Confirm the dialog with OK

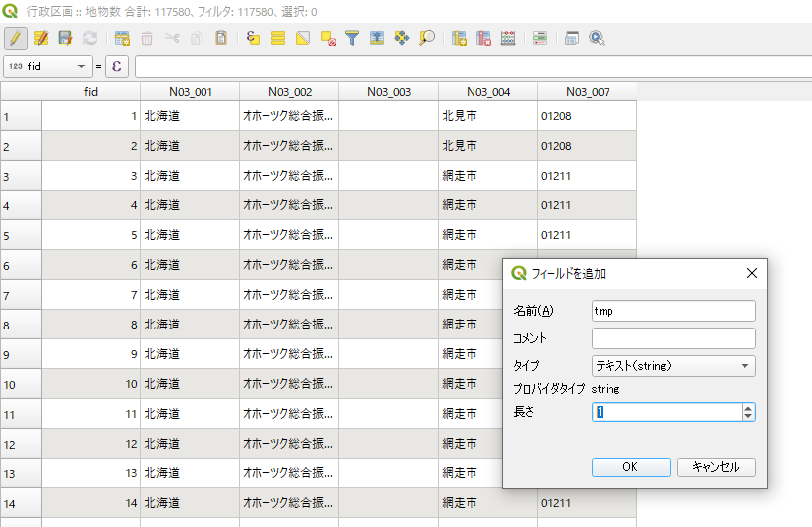point(630,467)
